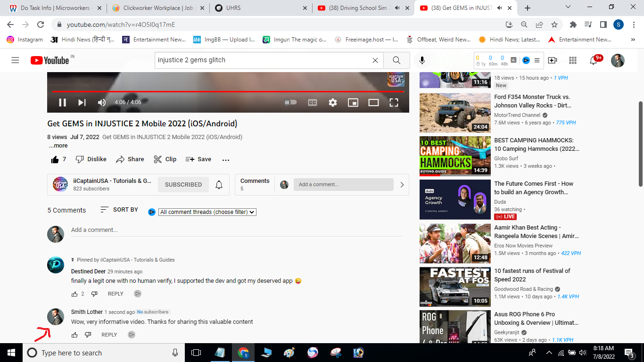
Task: Clear the search box text
Action: click(x=375, y=60)
